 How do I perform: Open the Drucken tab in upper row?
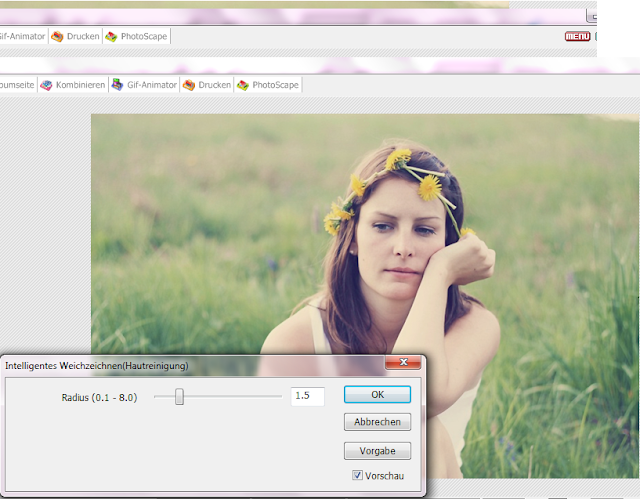(82, 36)
